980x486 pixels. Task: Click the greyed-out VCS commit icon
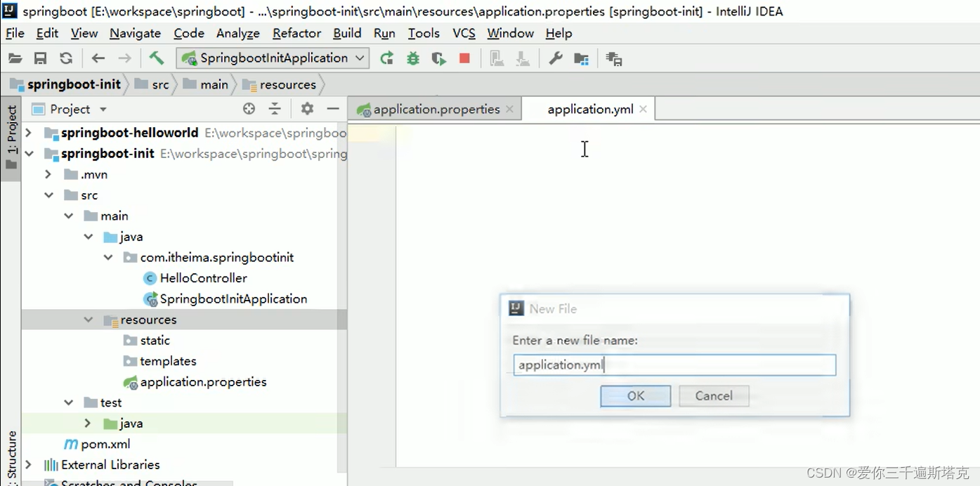(x=523, y=58)
